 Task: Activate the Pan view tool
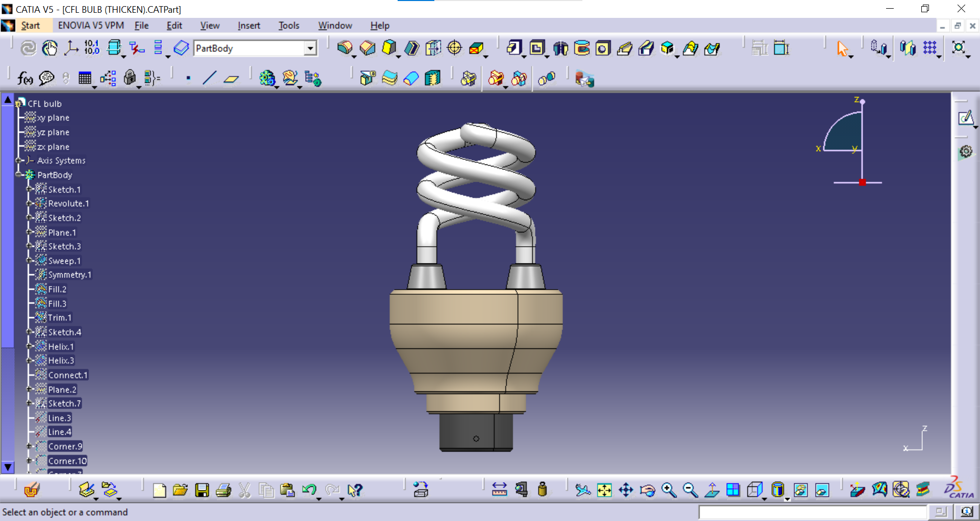click(x=626, y=490)
